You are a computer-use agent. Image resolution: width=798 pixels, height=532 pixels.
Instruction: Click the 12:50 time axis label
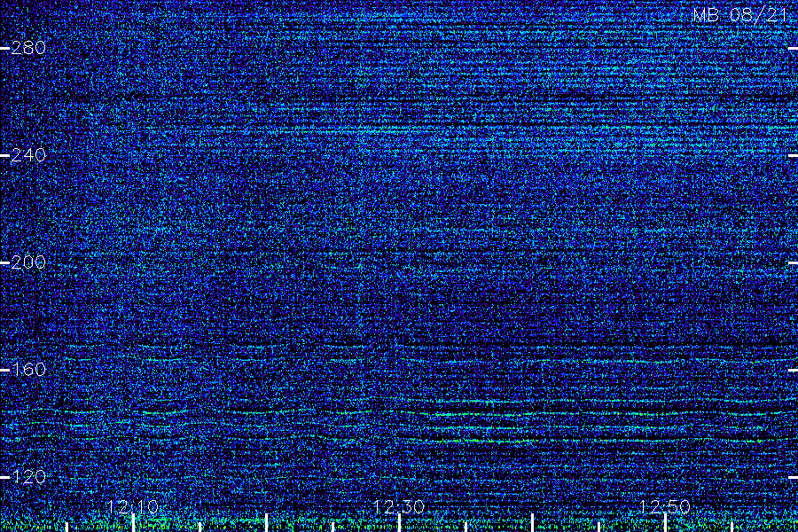(x=664, y=507)
